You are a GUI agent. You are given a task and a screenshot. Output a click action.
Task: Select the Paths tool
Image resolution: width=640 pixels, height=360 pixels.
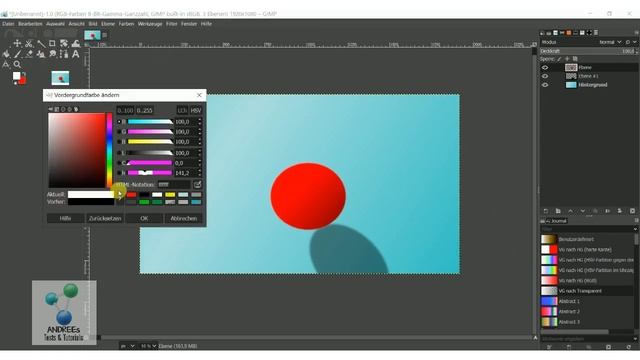click(64, 54)
